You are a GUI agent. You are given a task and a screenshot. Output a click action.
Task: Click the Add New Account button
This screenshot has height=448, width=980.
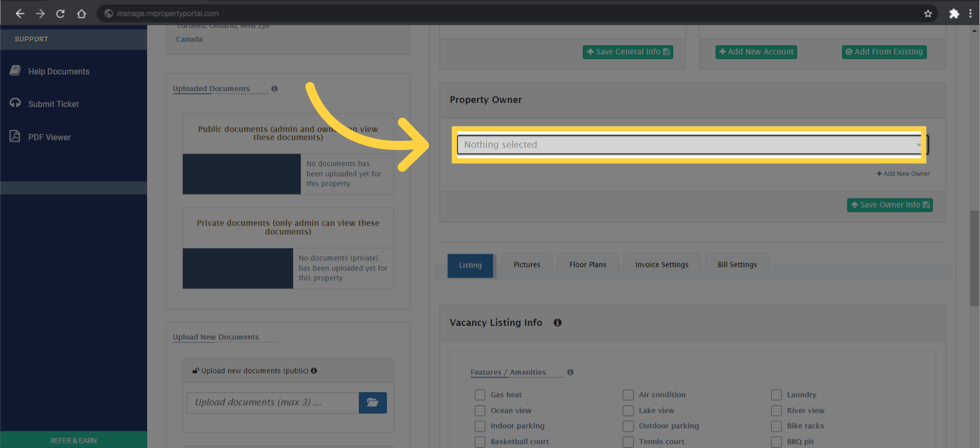pos(756,52)
